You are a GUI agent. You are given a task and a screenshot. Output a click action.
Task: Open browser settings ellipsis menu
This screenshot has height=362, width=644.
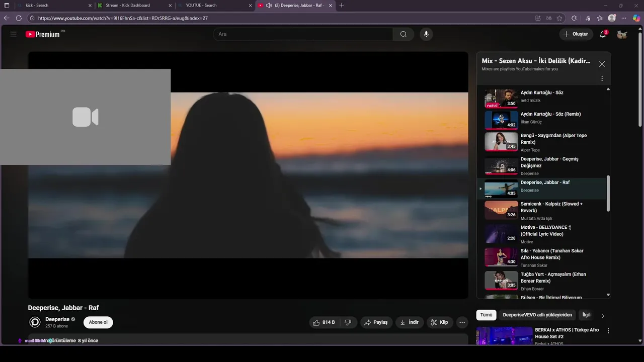pyautogui.click(x=624, y=18)
